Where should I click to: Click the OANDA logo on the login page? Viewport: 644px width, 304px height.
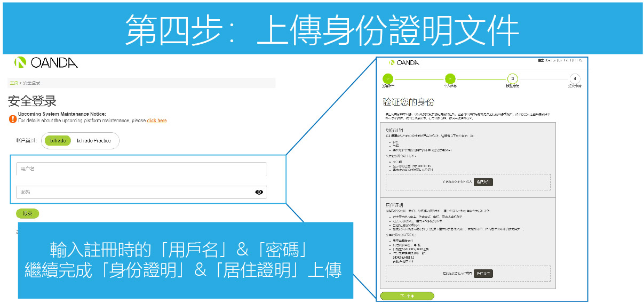pos(46,62)
